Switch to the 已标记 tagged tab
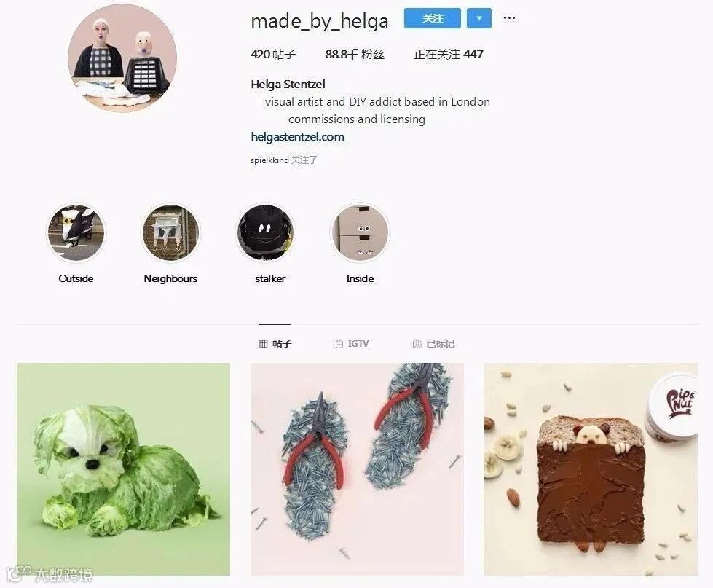This screenshot has width=713, height=588. (433, 344)
